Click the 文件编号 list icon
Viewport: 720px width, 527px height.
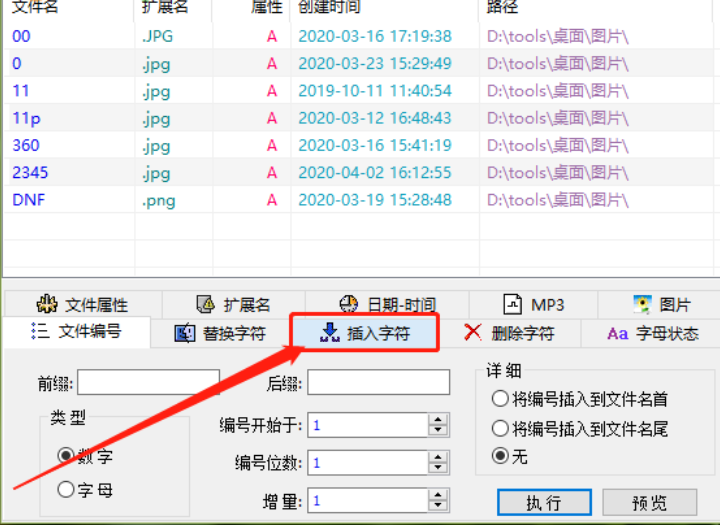(x=40, y=332)
